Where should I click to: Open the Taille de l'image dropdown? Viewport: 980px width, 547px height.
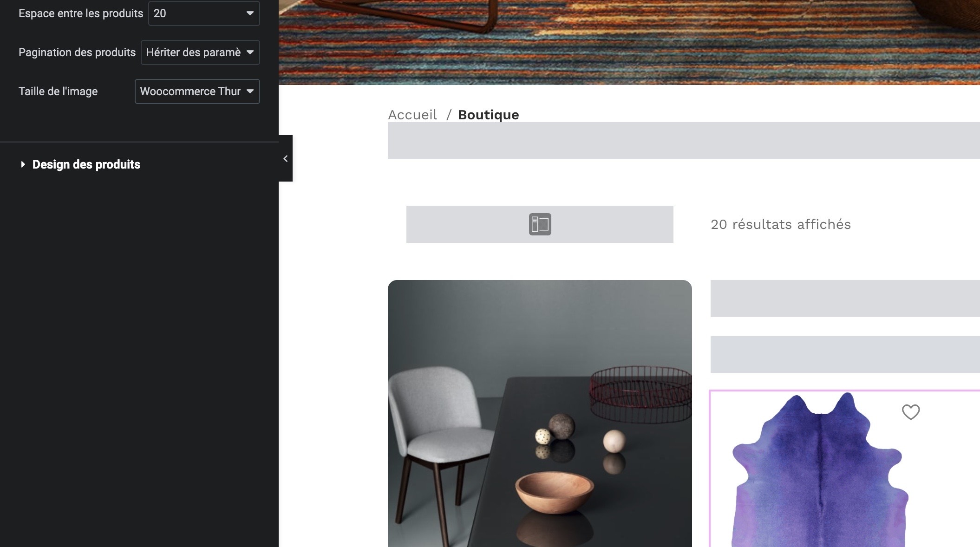197,91
